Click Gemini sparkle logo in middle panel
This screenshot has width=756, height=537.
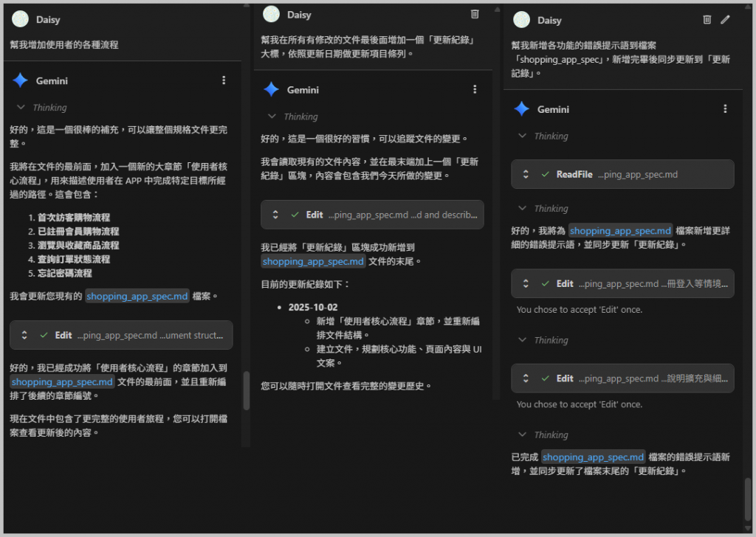[272, 89]
